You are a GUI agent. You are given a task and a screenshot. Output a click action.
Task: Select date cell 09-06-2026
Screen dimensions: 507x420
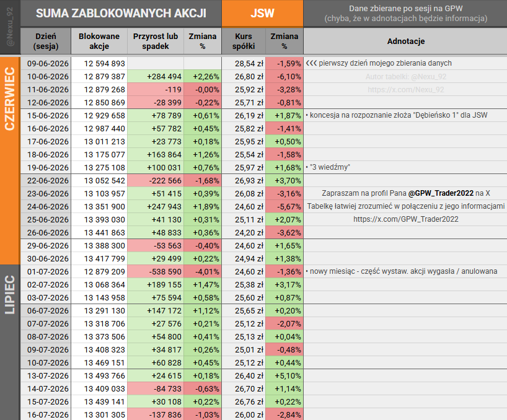[x=46, y=64]
